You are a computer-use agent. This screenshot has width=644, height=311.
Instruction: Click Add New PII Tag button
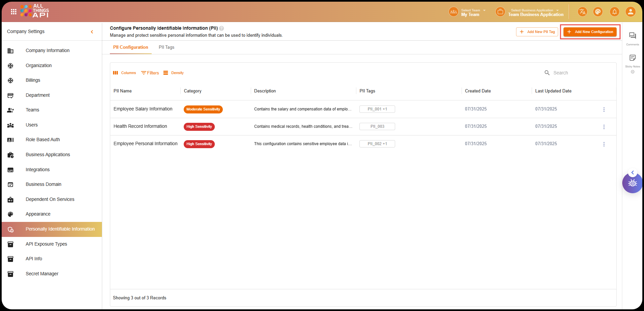(537, 32)
